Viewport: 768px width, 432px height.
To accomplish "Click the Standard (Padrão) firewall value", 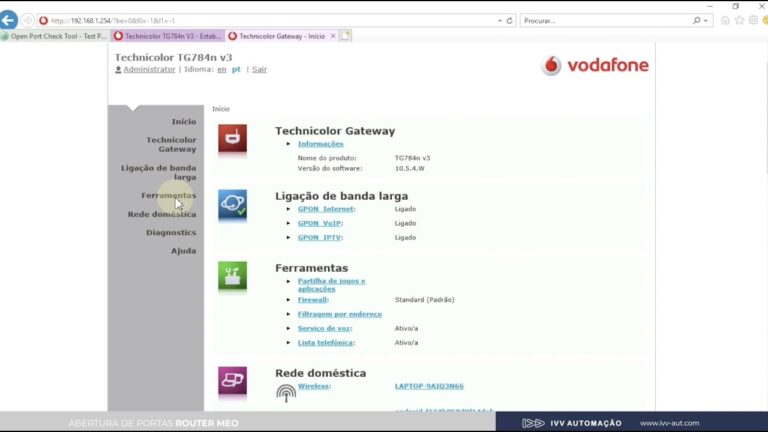I will click(x=425, y=300).
